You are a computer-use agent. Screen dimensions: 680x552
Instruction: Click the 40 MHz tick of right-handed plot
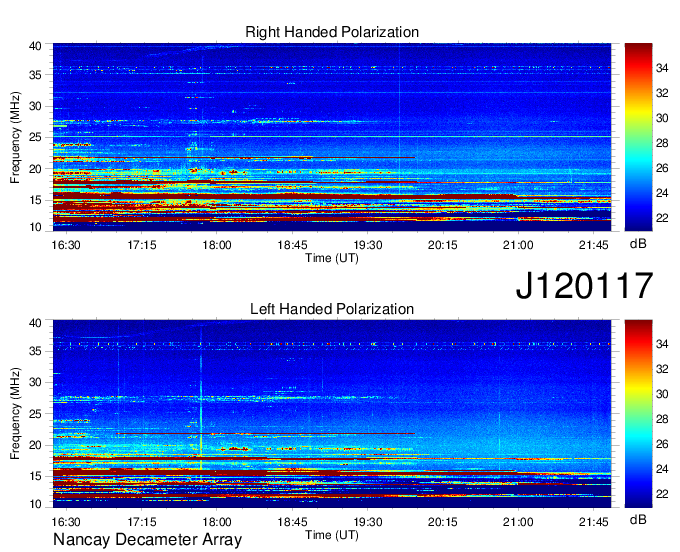pos(35,46)
